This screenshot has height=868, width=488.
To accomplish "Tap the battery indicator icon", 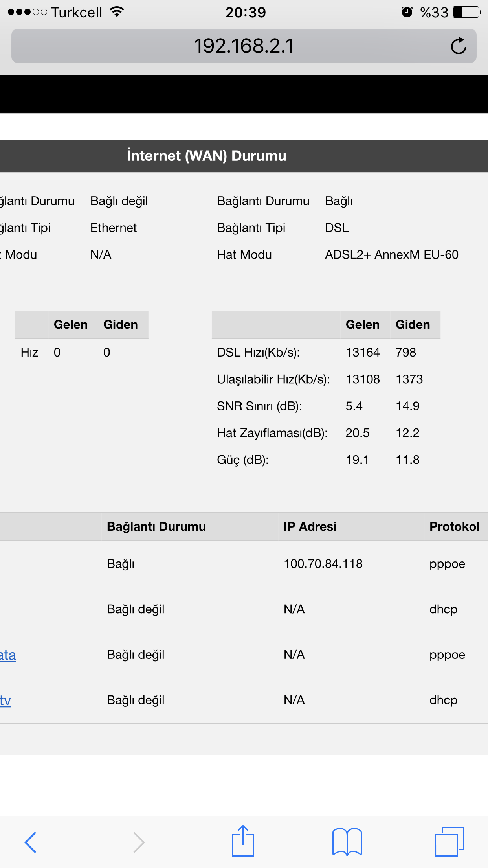I will [x=467, y=12].
